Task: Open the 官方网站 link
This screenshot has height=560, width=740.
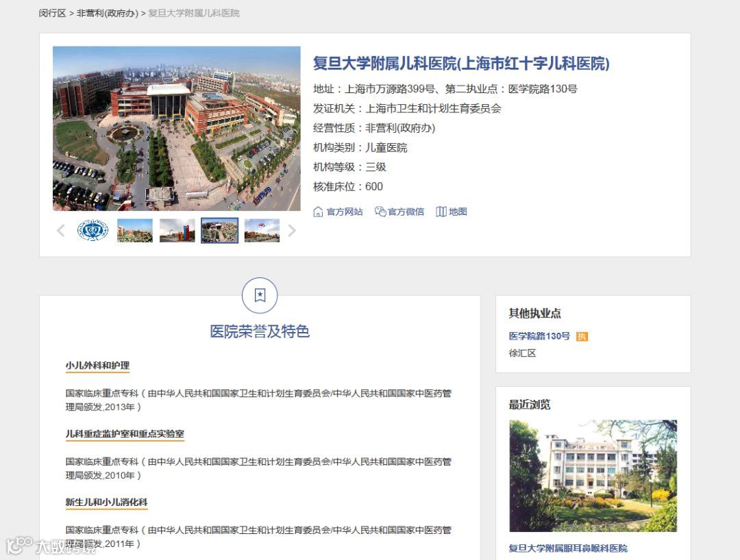Action: click(345, 212)
